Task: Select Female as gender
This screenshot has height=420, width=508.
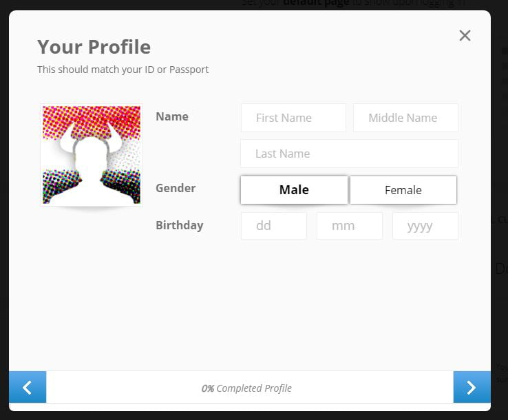Action: 403,190
